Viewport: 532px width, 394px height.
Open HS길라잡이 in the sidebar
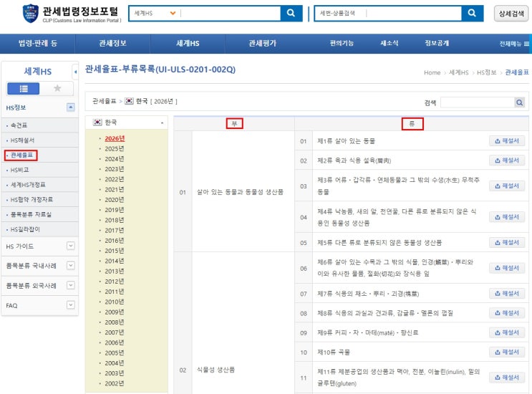pos(25,229)
